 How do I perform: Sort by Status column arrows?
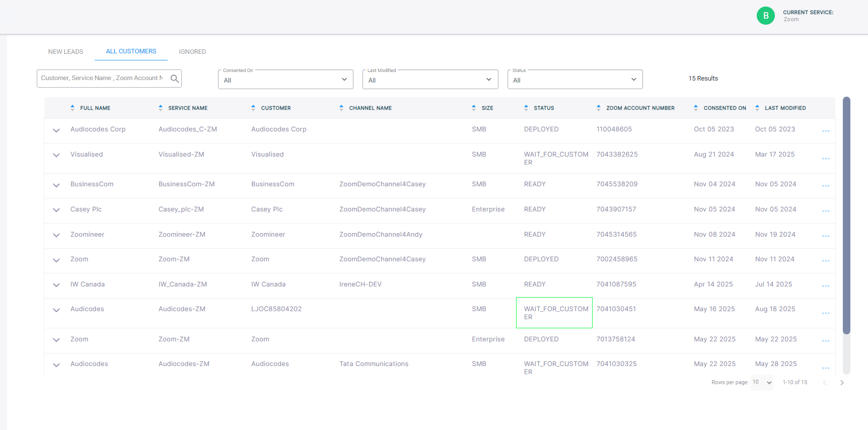click(x=526, y=108)
